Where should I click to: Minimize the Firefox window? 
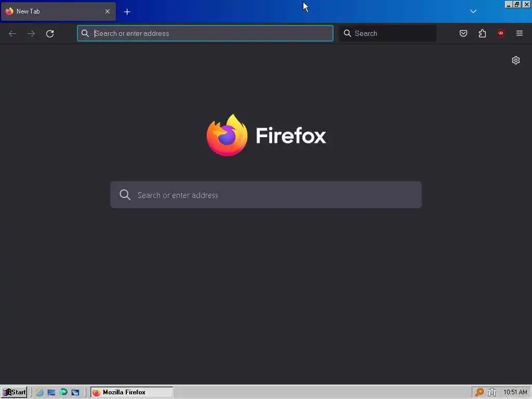[508, 4]
